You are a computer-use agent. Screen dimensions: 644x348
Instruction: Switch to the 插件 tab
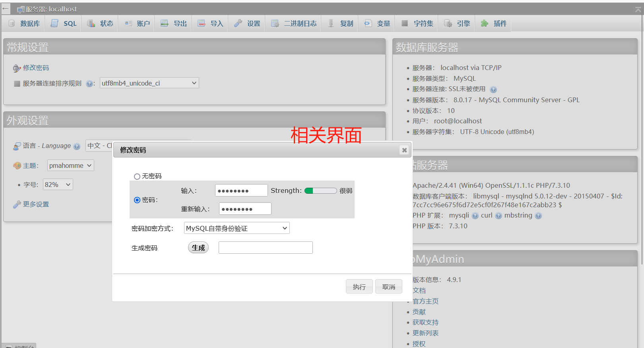click(x=494, y=23)
